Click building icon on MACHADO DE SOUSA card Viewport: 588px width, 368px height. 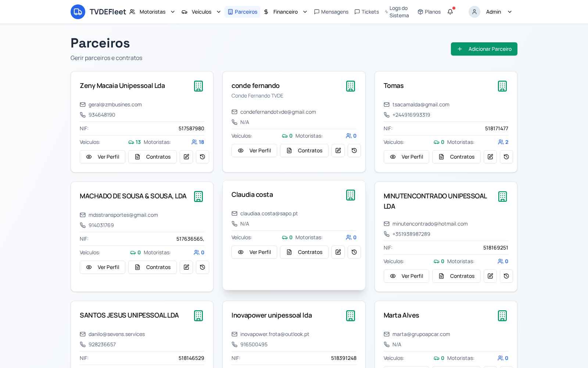[198, 197]
